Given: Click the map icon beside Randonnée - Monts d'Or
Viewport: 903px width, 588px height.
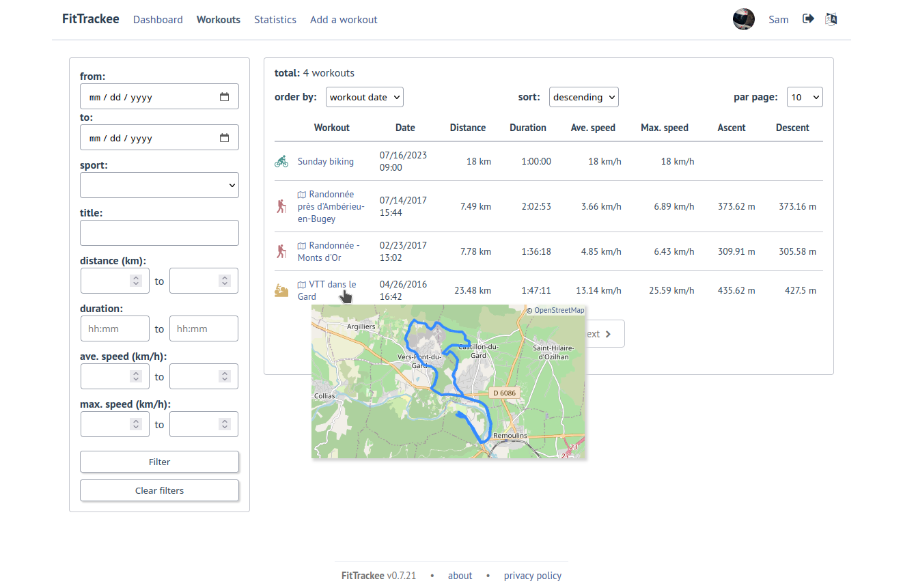Looking at the screenshot, I should (302, 246).
